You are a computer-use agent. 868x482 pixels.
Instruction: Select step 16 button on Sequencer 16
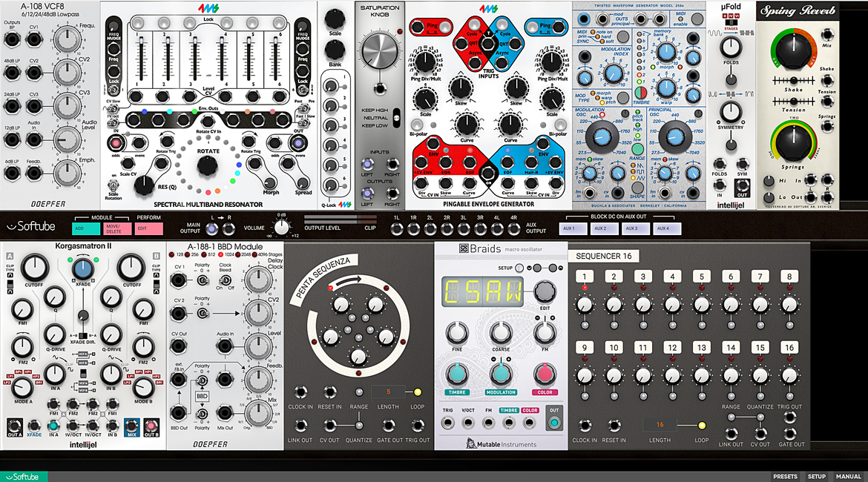tap(789, 348)
